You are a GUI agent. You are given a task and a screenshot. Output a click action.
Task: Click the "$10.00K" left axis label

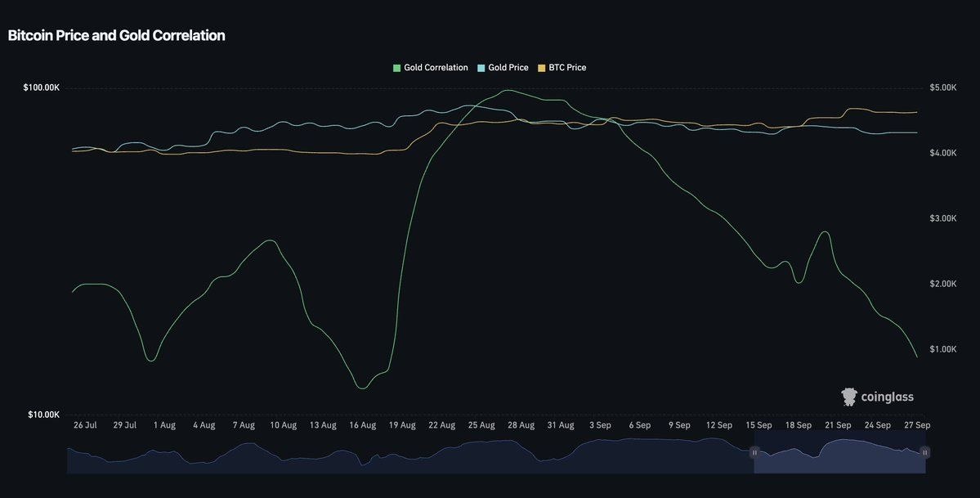pos(44,414)
